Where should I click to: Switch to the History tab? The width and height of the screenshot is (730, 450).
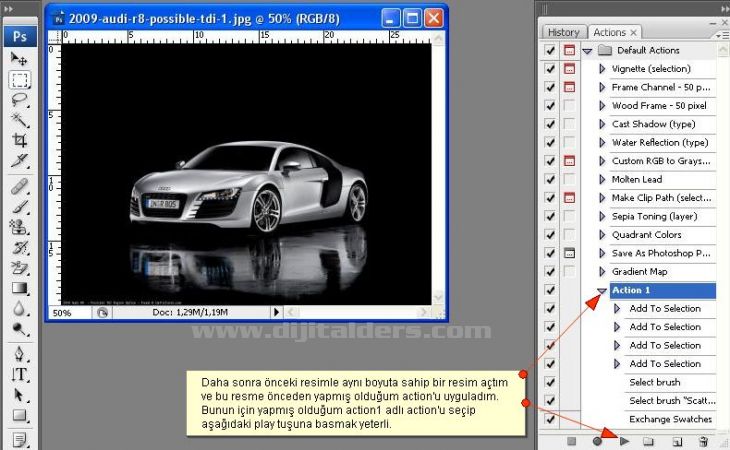(563, 32)
